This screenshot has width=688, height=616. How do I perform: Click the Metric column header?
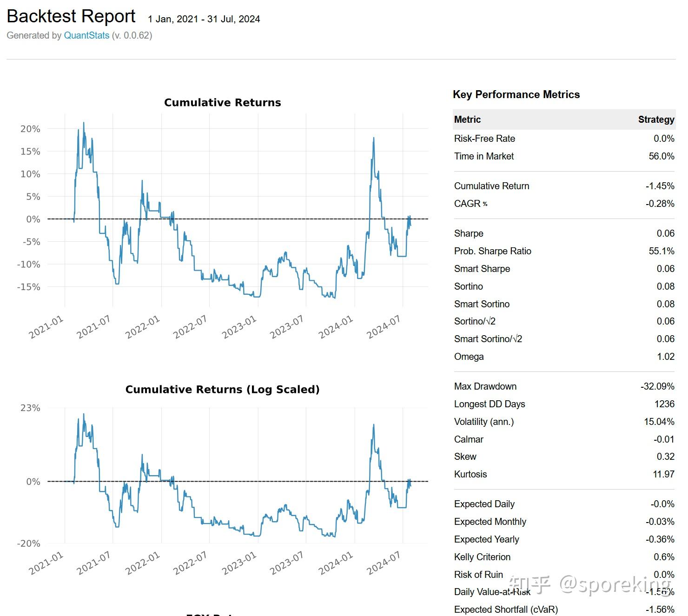467,119
